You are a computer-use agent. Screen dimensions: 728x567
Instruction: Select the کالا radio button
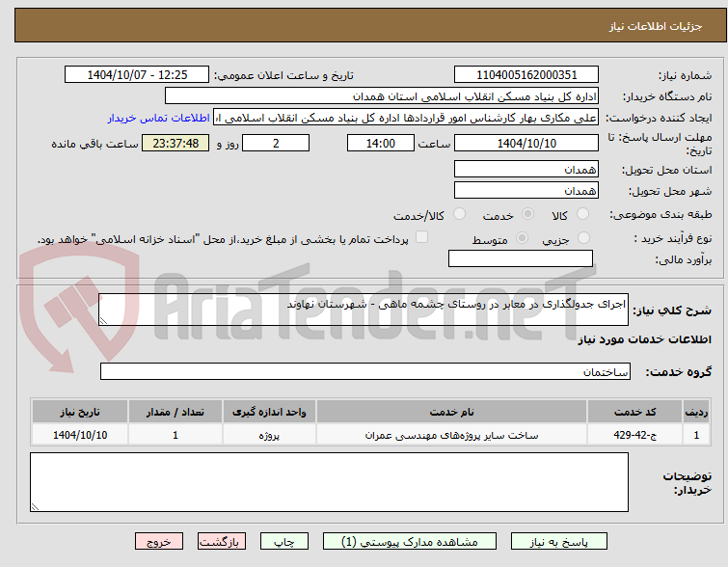pyautogui.click(x=582, y=214)
